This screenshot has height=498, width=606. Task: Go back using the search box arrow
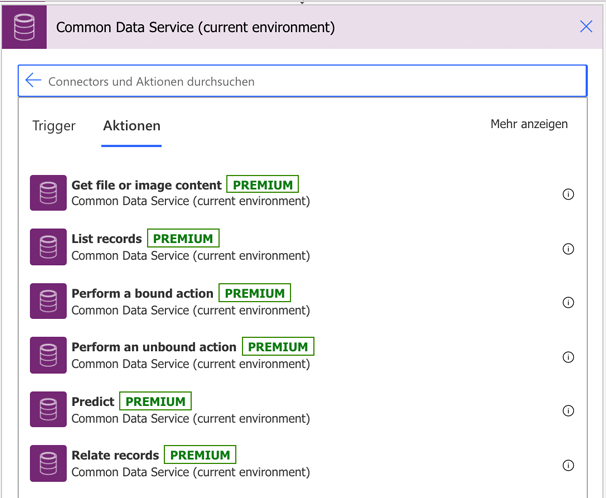33,80
